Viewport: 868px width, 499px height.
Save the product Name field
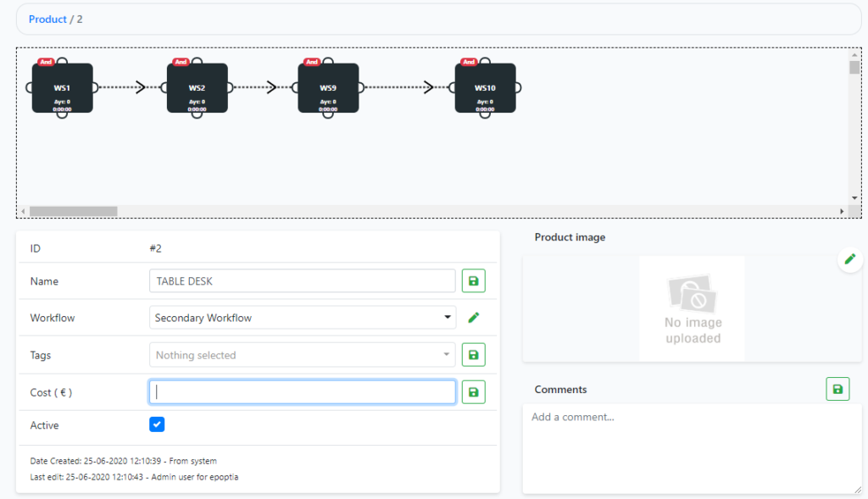[x=473, y=281]
